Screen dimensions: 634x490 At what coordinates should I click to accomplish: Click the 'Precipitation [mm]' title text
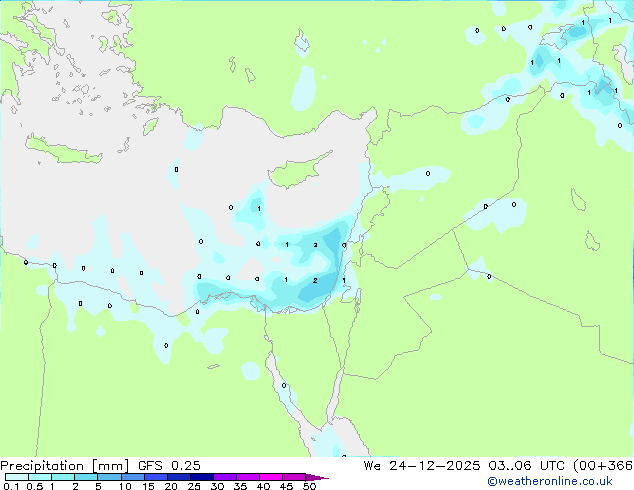pyautogui.click(x=64, y=466)
